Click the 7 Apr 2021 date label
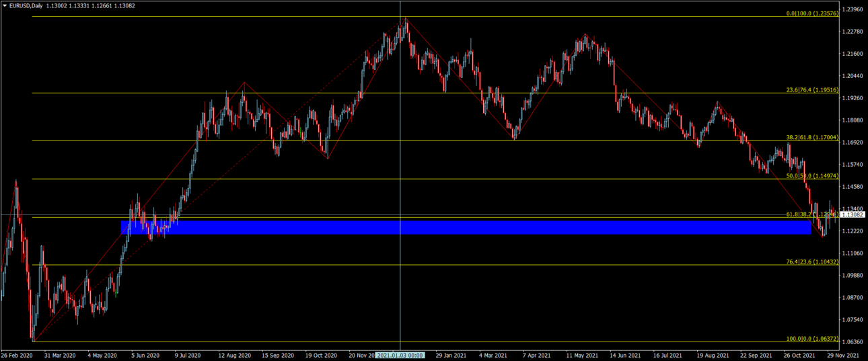868x361 pixels. [x=538, y=355]
